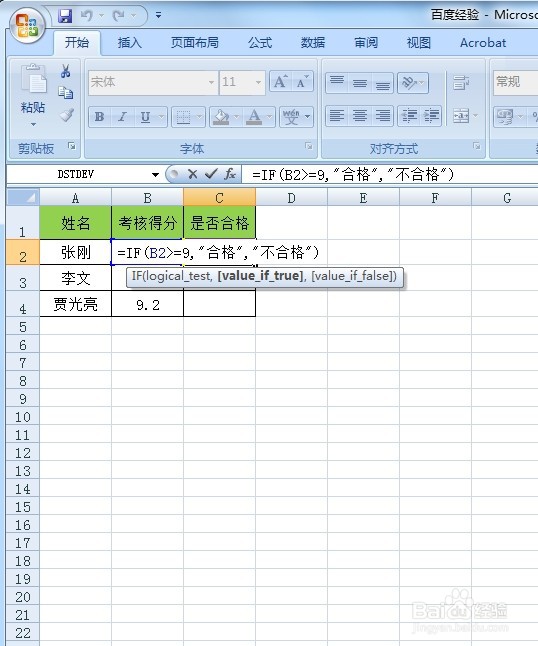Cut selection with the scissors icon
Viewport: 538px width, 646px height.
click(65, 71)
